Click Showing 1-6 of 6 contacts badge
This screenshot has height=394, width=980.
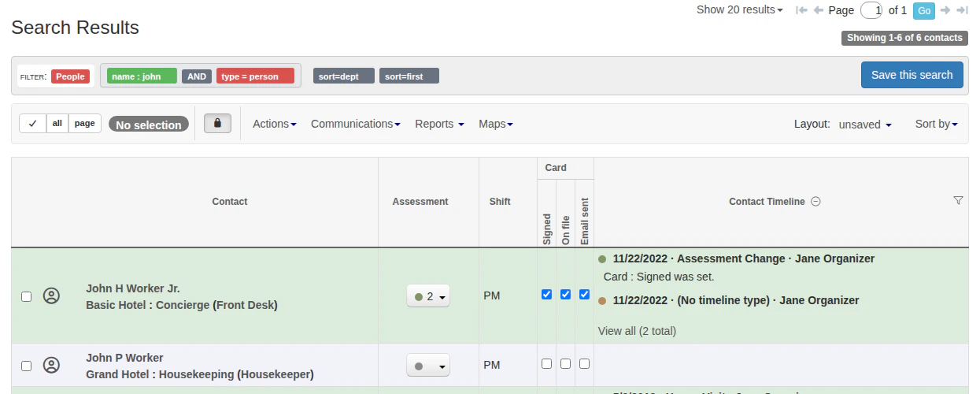point(904,38)
